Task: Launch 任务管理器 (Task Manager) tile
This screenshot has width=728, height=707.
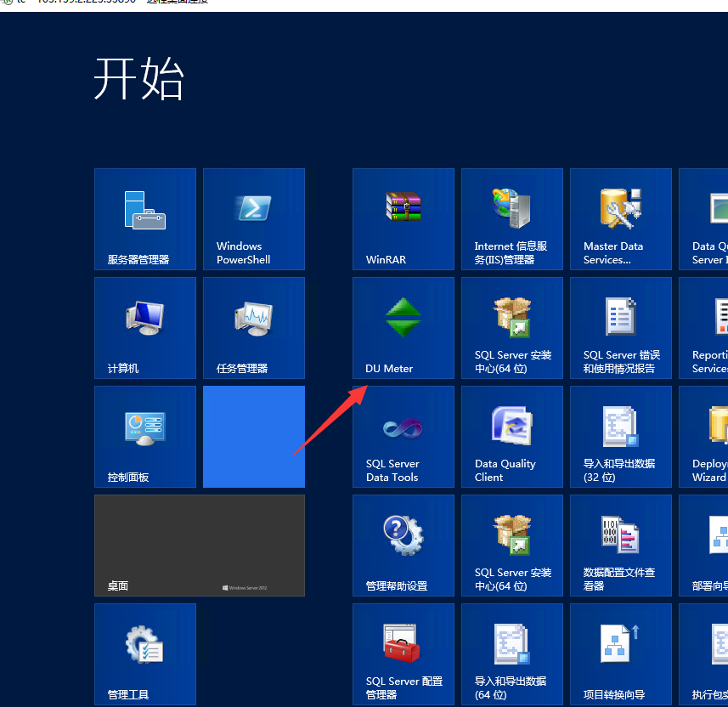Action: click(254, 328)
